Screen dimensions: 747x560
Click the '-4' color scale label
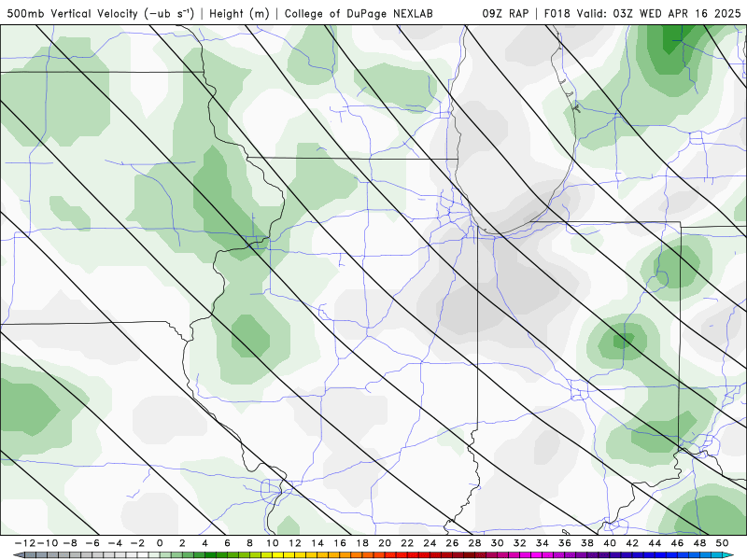point(115,543)
